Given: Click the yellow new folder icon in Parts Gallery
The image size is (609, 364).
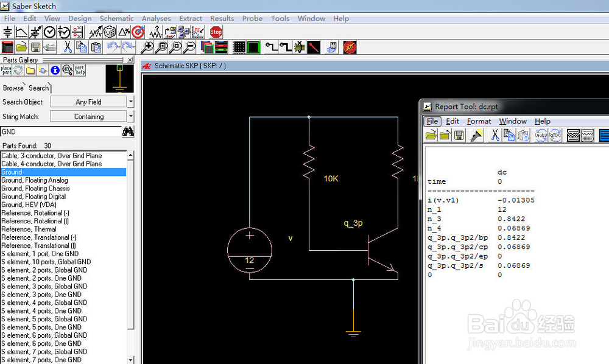Looking at the screenshot, I should coord(30,70).
